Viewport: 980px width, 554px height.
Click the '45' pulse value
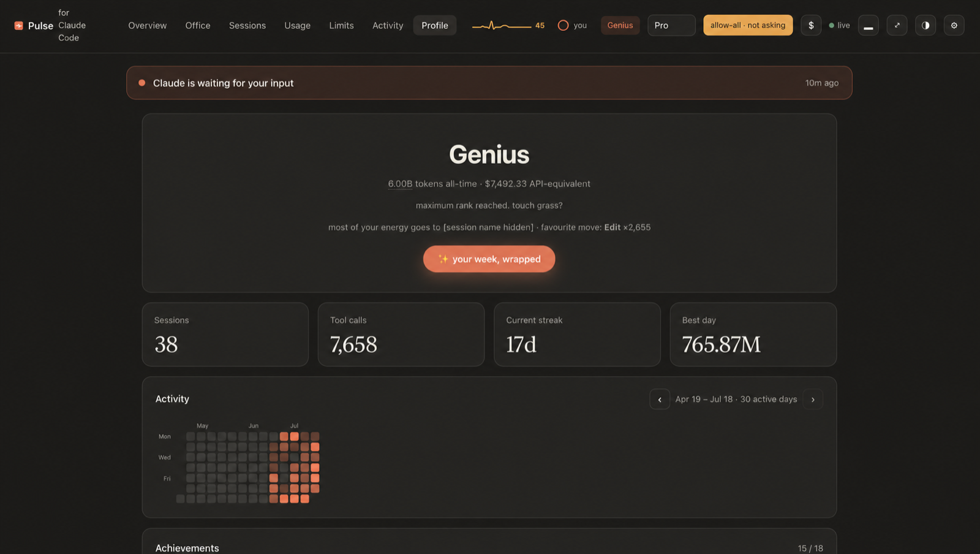[x=540, y=26]
